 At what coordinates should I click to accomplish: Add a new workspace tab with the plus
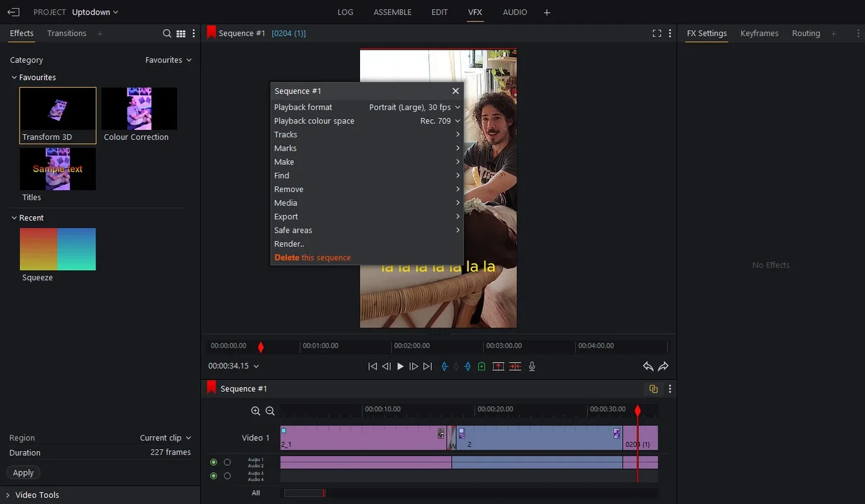click(x=547, y=12)
